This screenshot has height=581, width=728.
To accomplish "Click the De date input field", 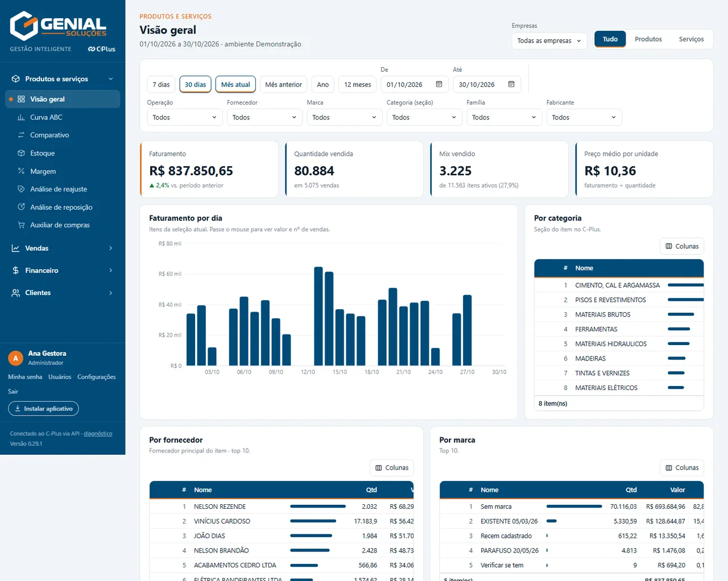I will point(413,84).
